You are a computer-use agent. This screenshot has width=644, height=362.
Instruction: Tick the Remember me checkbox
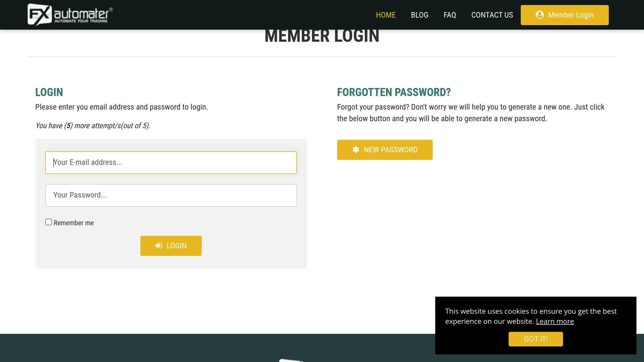48,222
